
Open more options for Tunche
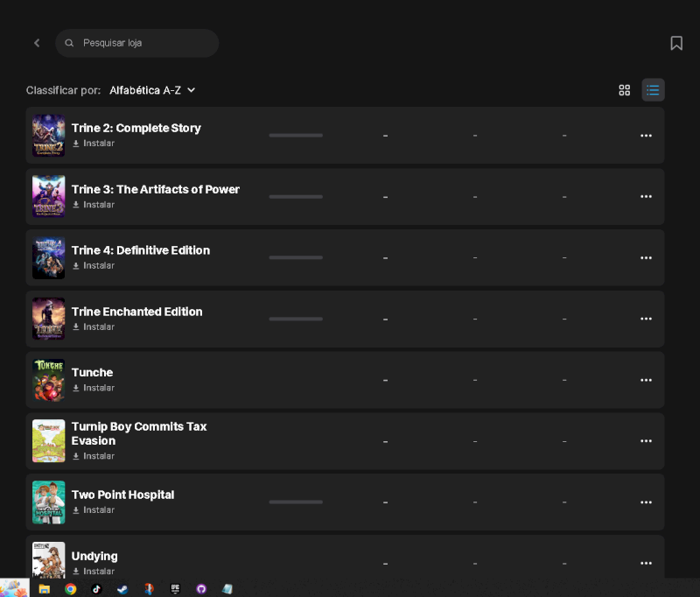646,380
